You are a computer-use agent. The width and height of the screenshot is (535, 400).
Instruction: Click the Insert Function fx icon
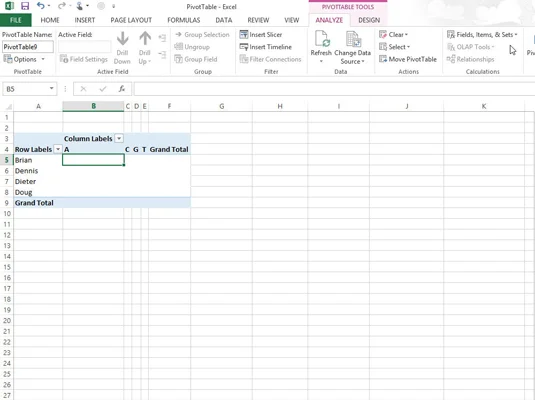(x=122, y=89)
